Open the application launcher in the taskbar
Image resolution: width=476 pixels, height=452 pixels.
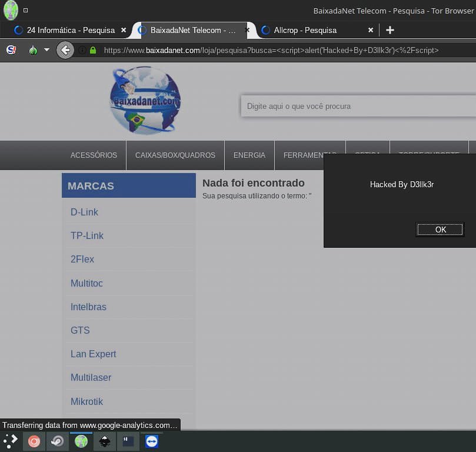click(11, 441)
